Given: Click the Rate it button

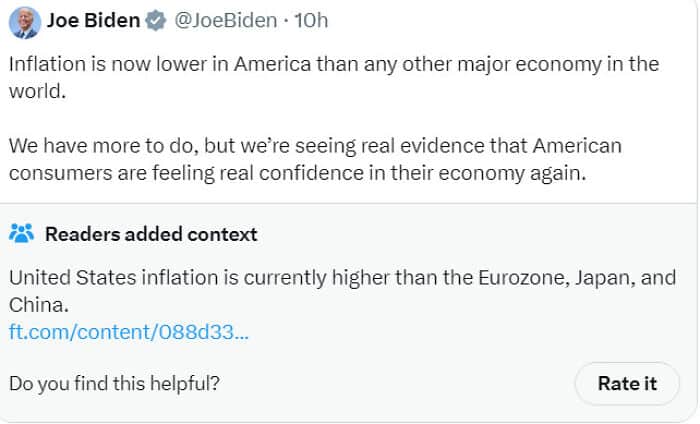Looking at the screenshot, I should click(x=627, y=383).
